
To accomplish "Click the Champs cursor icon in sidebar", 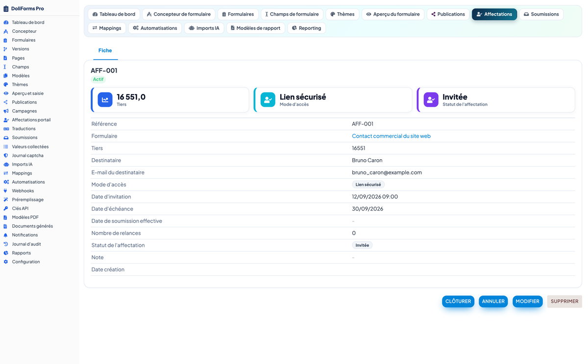I will tap(6, 67).
